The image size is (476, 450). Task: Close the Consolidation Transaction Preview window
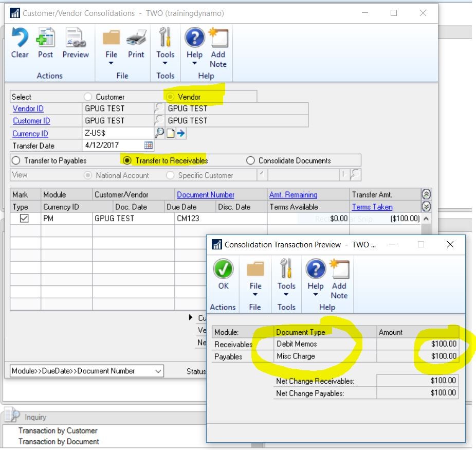coord(450,244)
